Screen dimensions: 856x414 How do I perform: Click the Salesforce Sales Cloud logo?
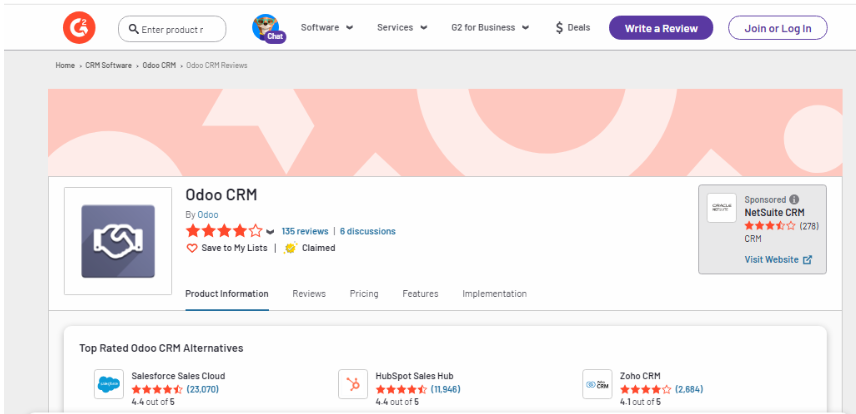tap(109, 384)
